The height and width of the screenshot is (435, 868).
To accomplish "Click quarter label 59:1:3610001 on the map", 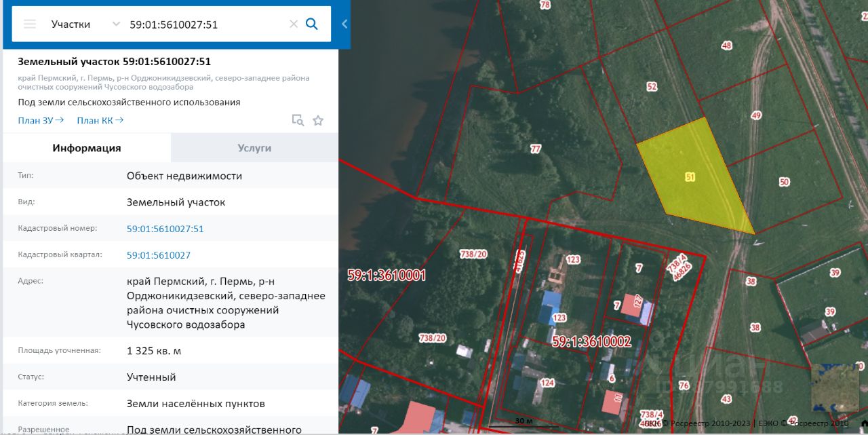I will (387, 276).
